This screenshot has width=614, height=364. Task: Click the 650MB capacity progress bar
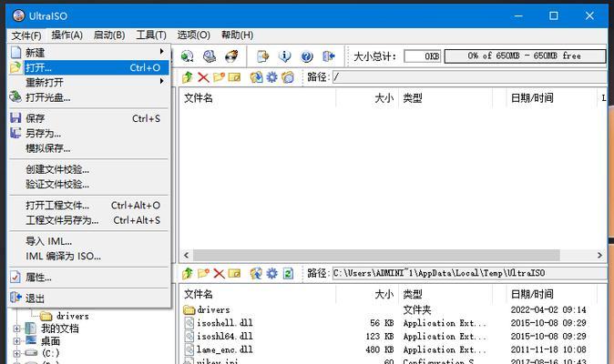[x=525, y=56]
